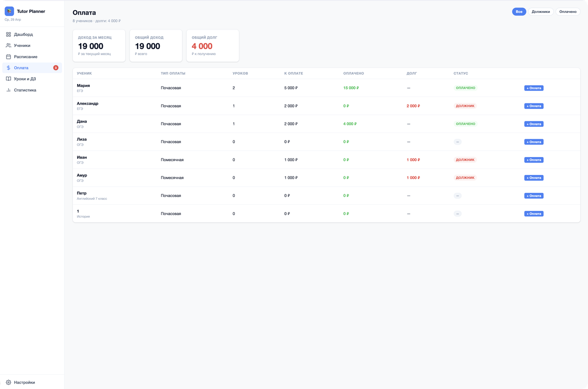Click the Уроков column header

(240, 73)
